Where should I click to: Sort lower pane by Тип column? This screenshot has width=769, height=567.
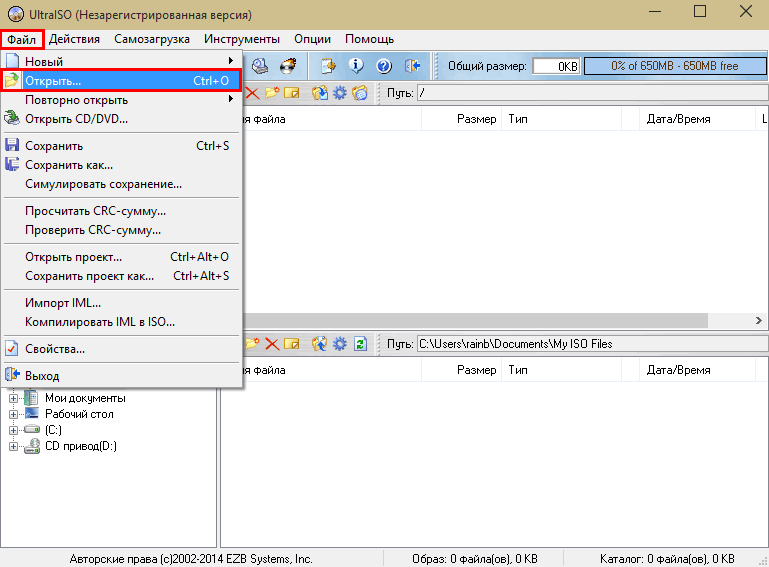click(561, 370)
